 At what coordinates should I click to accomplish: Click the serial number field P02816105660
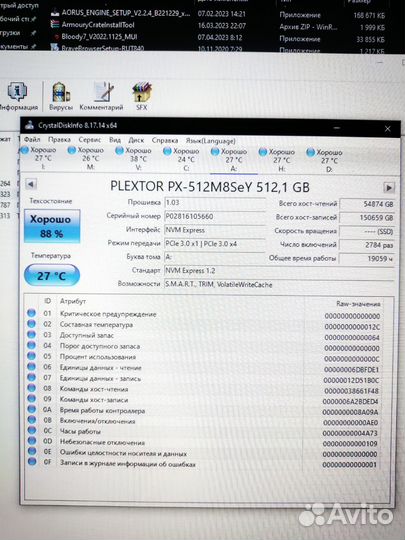(215, 216)
